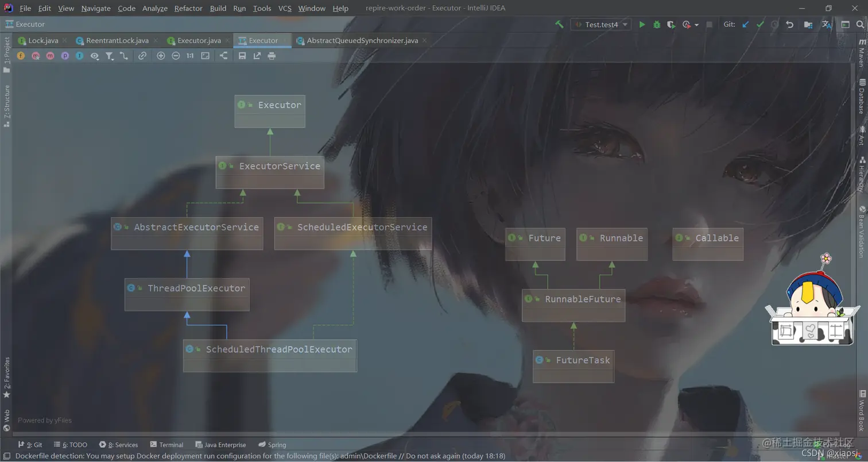Close the AbstractQueuedSynchronizer.java tab
Screen dimensions: 868x462
[424, 40]
